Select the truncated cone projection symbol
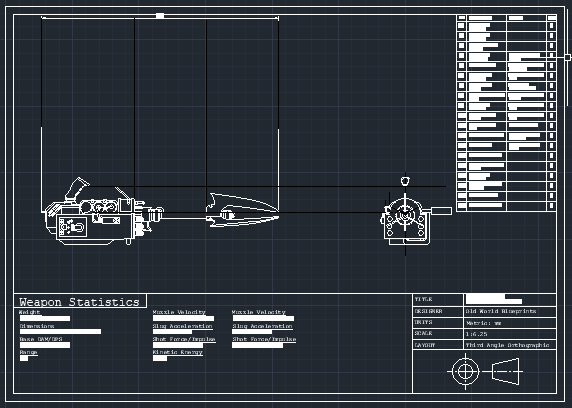The image size is (572, 408). click(x=505, y=372)
